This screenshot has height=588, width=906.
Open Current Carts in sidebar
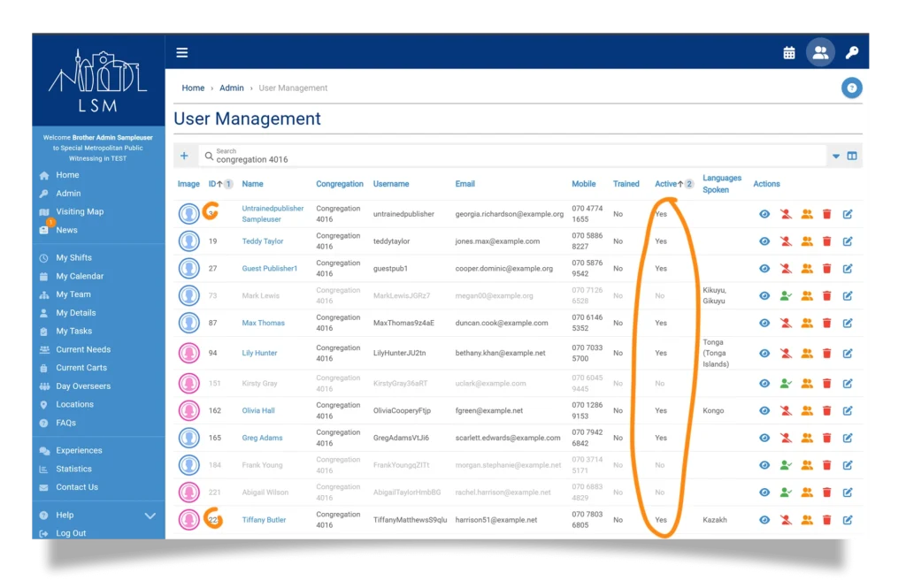pos(81,368)
